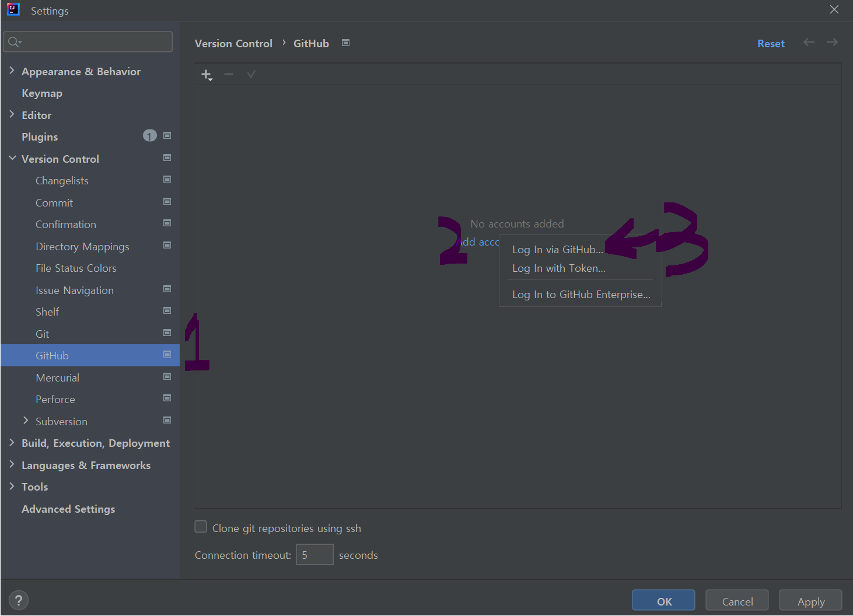Screen dimensions: 853x616
Task: Click the project icon next to Directory Mappings
Action: (x=167, y=245)
